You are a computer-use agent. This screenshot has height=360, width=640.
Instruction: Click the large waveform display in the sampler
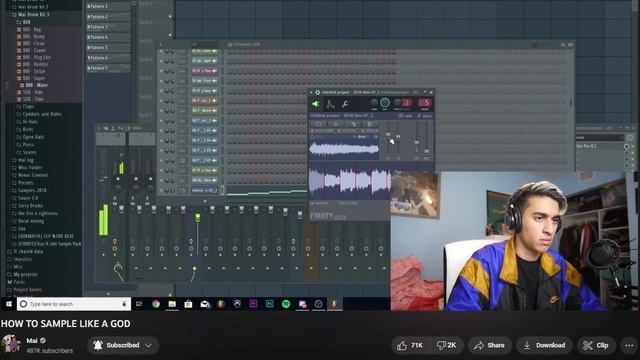click(x=350, y=181)
